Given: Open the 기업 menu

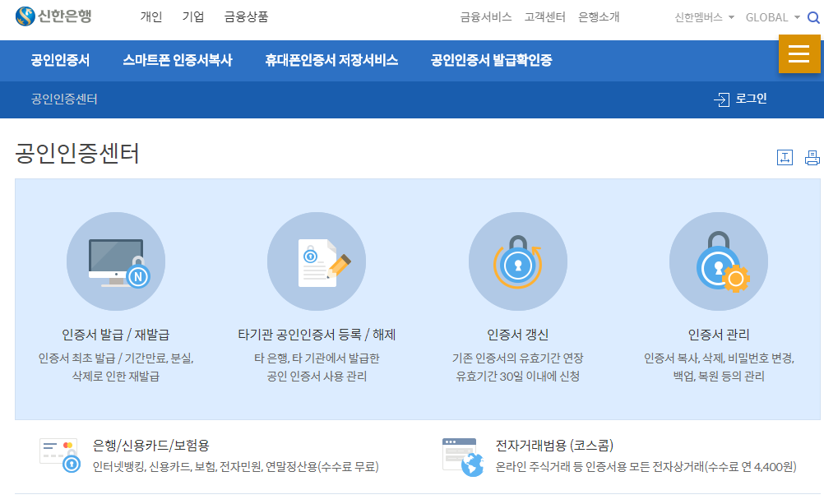Looking at the screenshot, I should click(193, 16).
